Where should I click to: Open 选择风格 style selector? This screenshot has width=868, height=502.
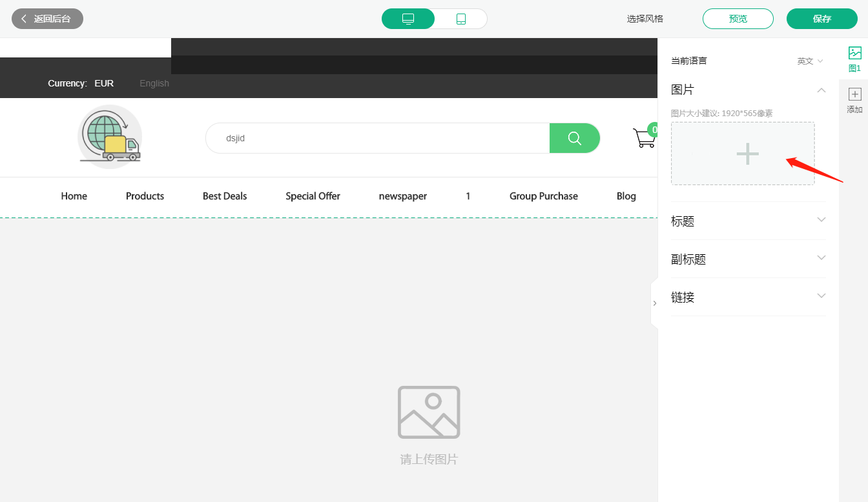pos(645,19)
